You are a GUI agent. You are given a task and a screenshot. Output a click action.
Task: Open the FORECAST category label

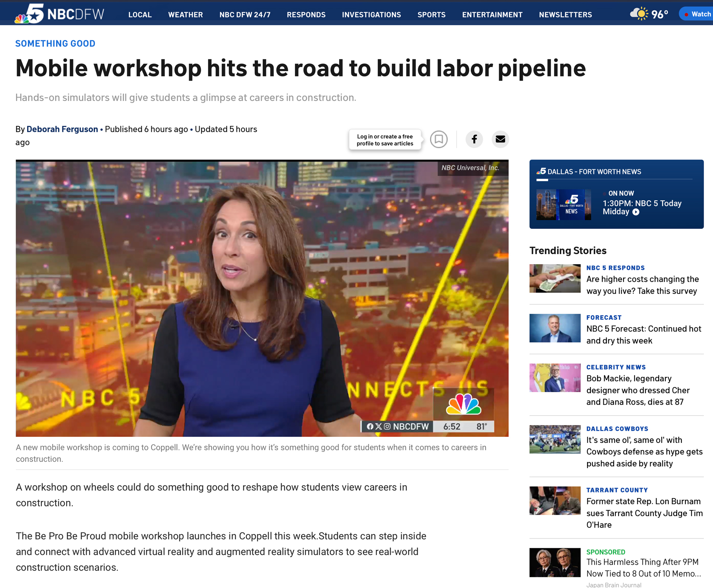pos(604,317)
